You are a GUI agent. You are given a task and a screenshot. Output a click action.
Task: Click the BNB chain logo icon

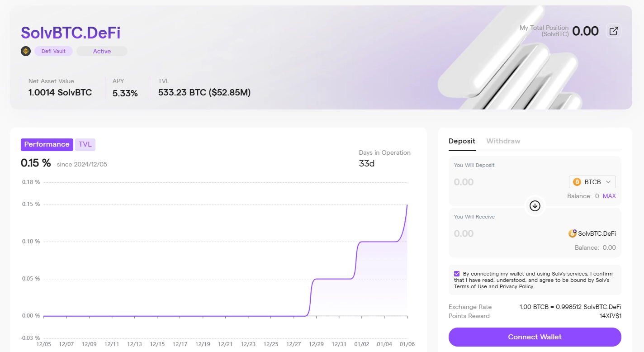26,51
